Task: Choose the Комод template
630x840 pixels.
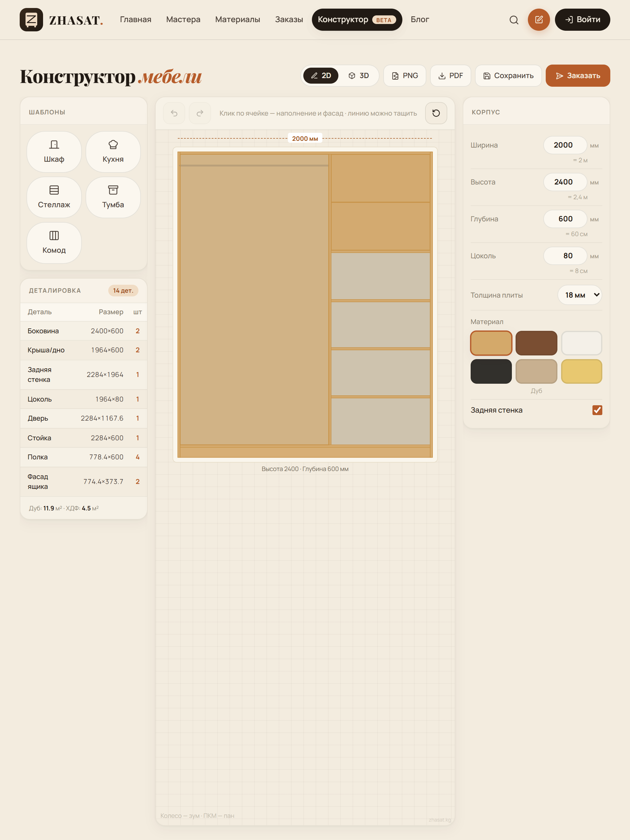Action: [x=54, y=243]
